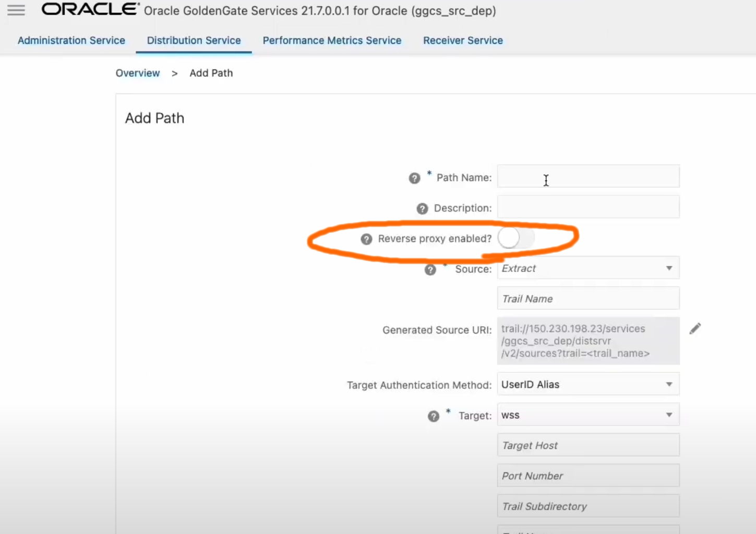Click the Source help icon
756x534 pixels.
click(430, 270)
